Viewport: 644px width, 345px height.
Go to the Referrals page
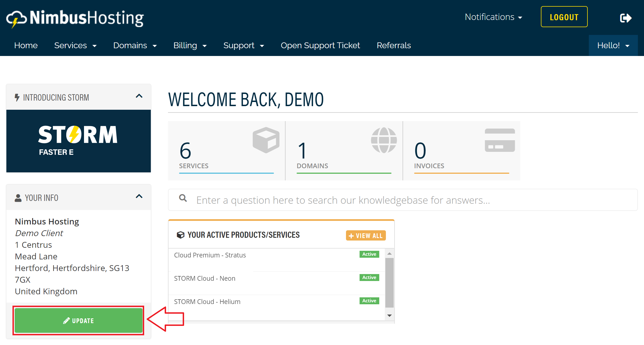[x=394, y=45]
